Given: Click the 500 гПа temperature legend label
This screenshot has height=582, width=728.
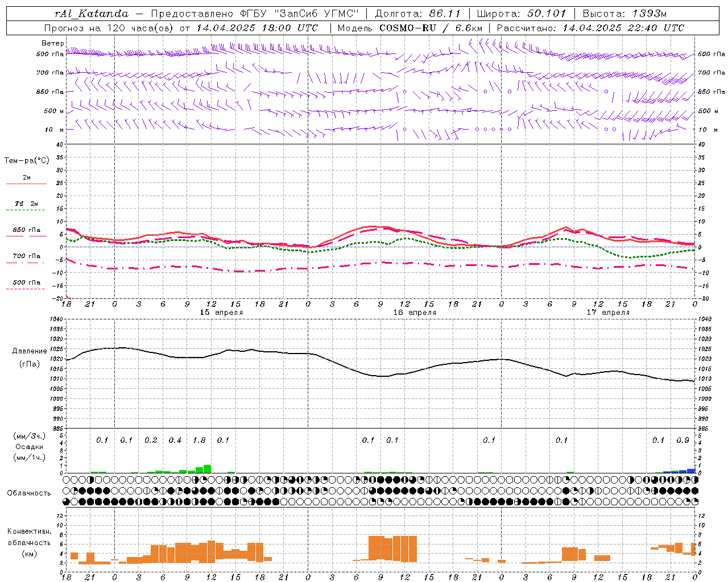Looking at the screenshot, I should tap(27, 282).
